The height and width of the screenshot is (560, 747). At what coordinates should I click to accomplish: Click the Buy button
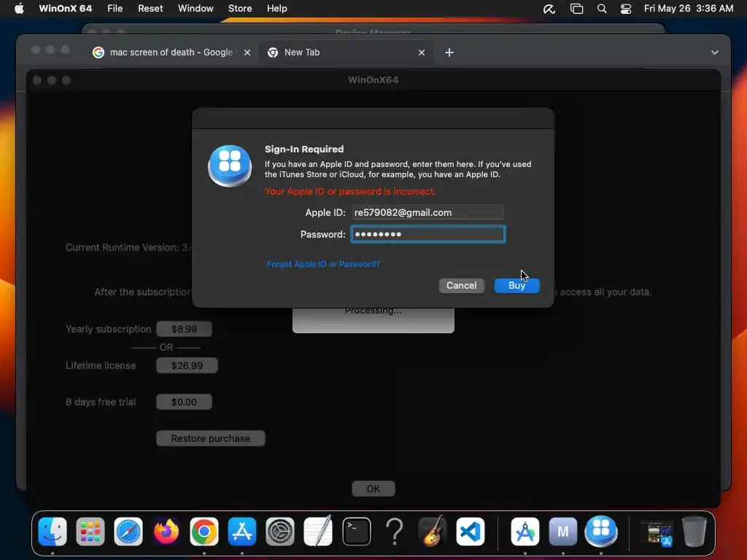click(517, 286)
